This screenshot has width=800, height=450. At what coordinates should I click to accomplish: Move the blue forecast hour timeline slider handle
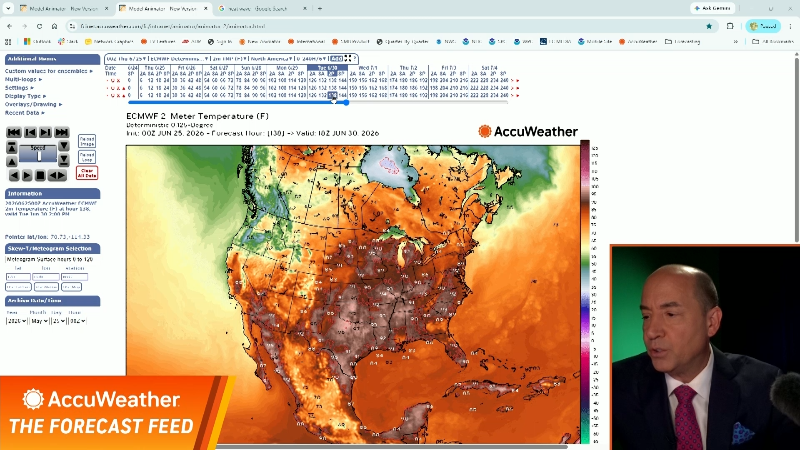(x=346, y=103)
